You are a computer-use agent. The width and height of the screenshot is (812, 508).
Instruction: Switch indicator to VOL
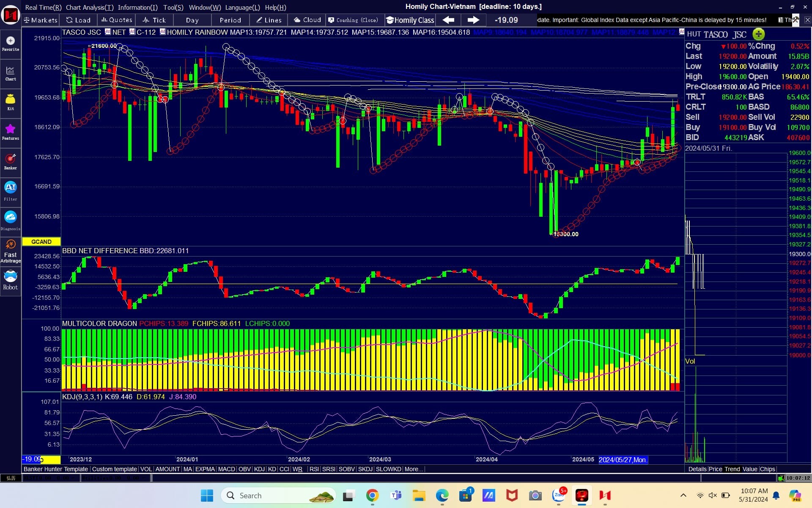(146, 469)
